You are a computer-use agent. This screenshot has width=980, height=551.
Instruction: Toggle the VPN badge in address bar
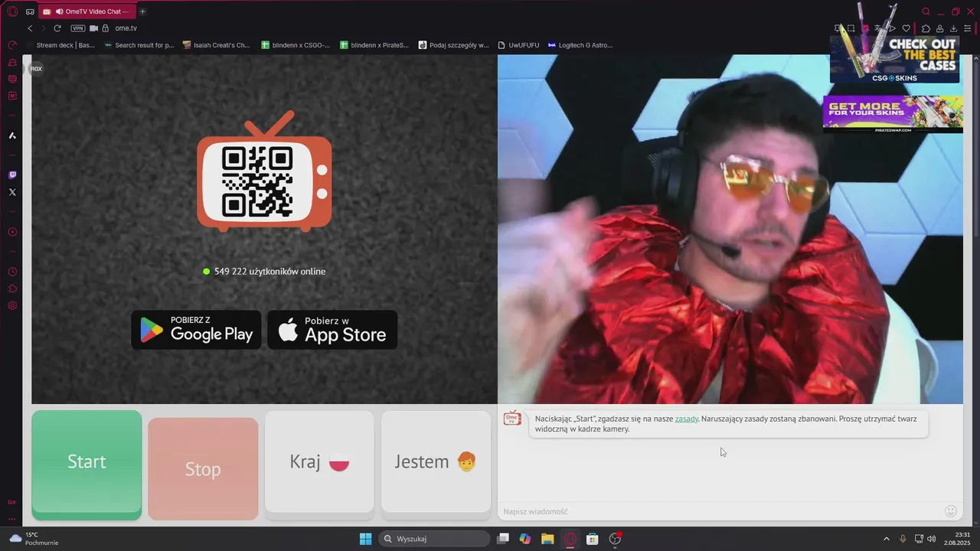pyautogui.click(x=77, y=28)
